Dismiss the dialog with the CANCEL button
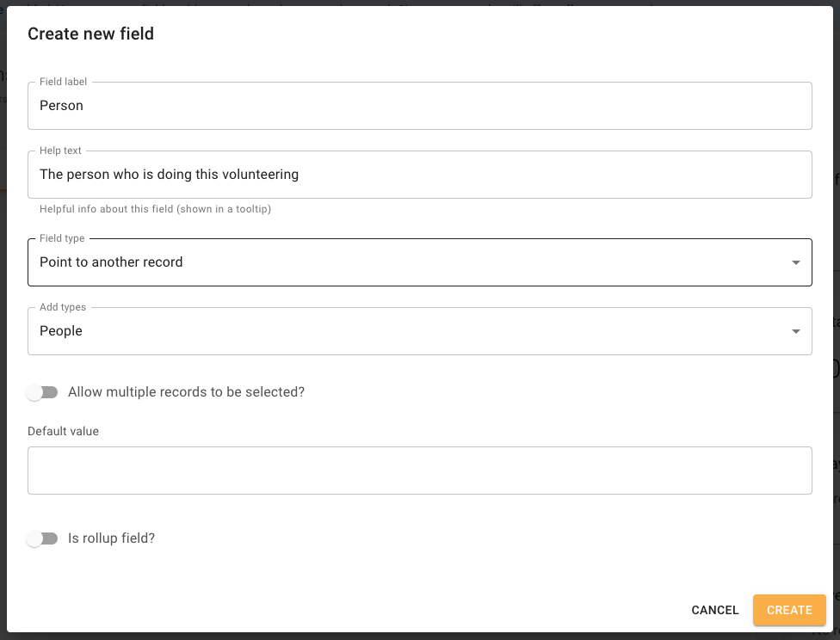840x640 pixels. click(x=714, y=610)
